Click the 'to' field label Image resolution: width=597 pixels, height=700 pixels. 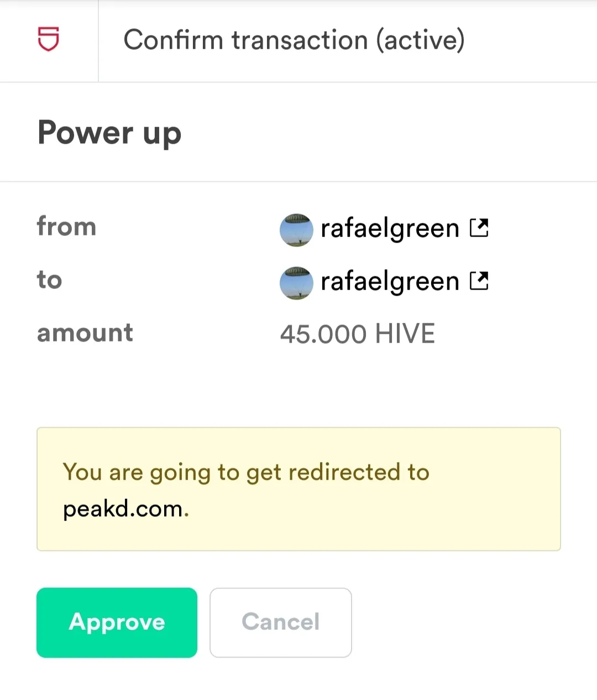[x=49, y=280]
